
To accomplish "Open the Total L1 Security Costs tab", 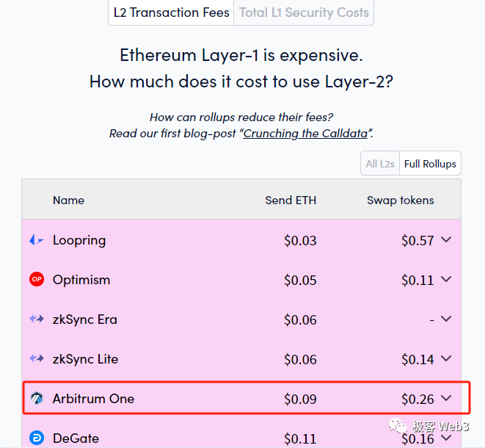I will tap(304, 12).
